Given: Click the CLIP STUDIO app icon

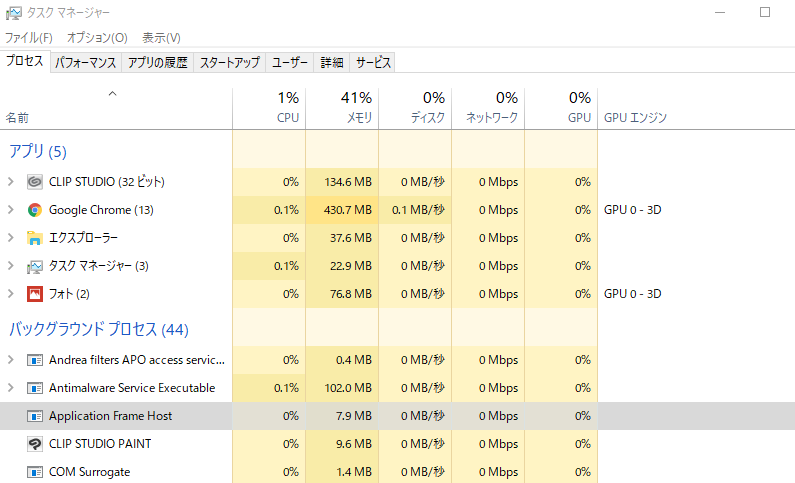Looking at the screenshot, I should [x=34, y=182].
